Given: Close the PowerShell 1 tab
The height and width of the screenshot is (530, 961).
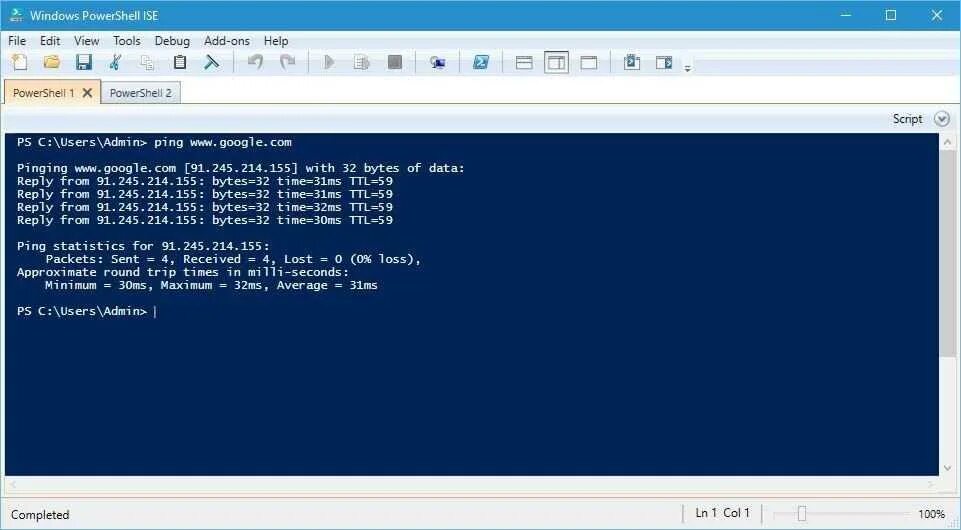Looking at the screenshot, I should click(x=88, y=93).
